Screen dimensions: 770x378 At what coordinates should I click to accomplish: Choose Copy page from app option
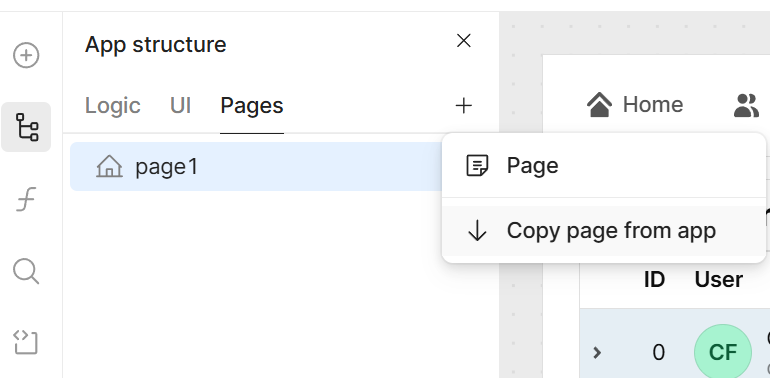604,231
